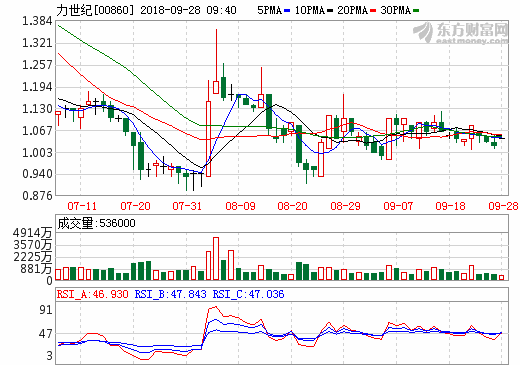
Task: Click volume axis label 881万
Action: pos(36,269)
